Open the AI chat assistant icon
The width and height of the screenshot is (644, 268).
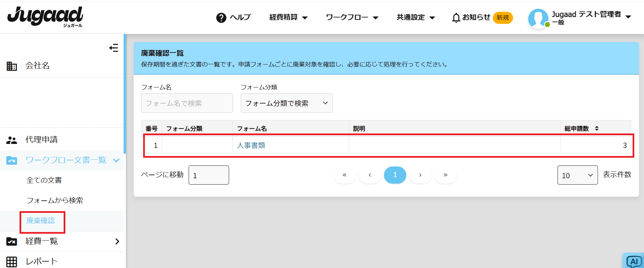coord(634,261)
